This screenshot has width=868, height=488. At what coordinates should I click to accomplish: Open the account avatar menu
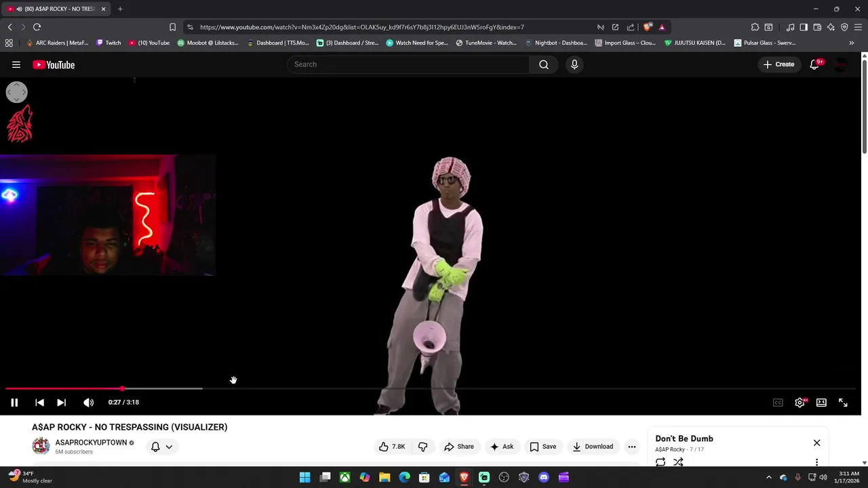pyautogui.click(x=841, y=64)
